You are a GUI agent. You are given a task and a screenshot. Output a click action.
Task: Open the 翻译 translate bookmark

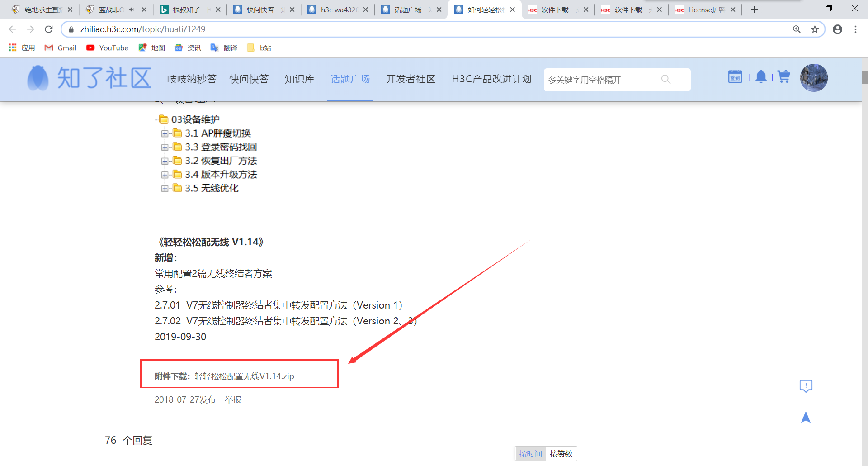pos(224,48)
